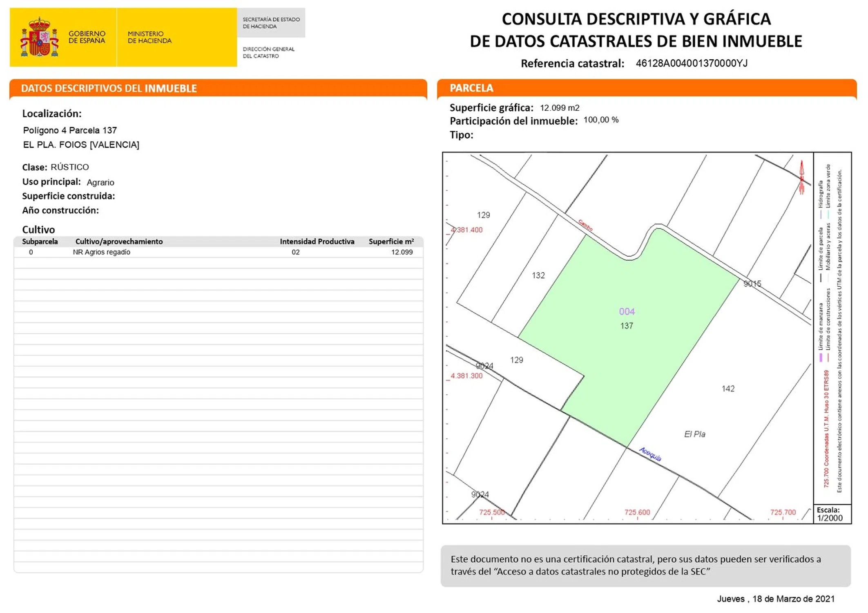868x613 pixels.
Task: Select the PARCELA section header
Action: (471, 88)
